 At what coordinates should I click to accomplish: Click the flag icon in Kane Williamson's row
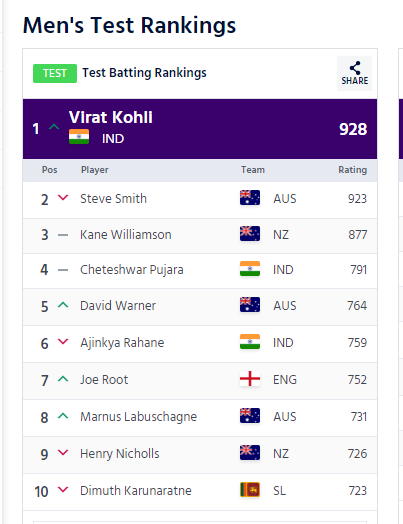250,234
